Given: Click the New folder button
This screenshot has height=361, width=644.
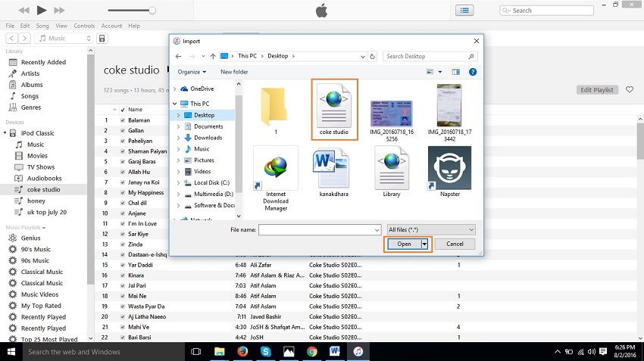Looking at the screenshot, I should [234, 72].
